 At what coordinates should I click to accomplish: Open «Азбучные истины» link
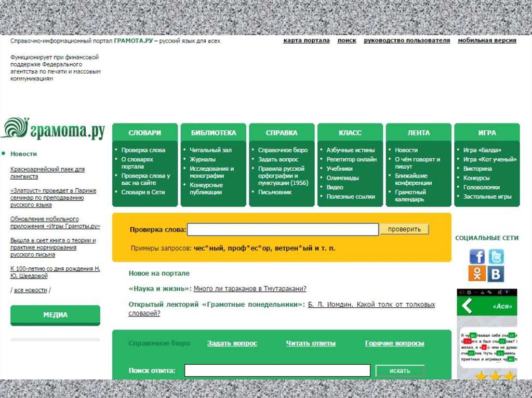(351, 150)
